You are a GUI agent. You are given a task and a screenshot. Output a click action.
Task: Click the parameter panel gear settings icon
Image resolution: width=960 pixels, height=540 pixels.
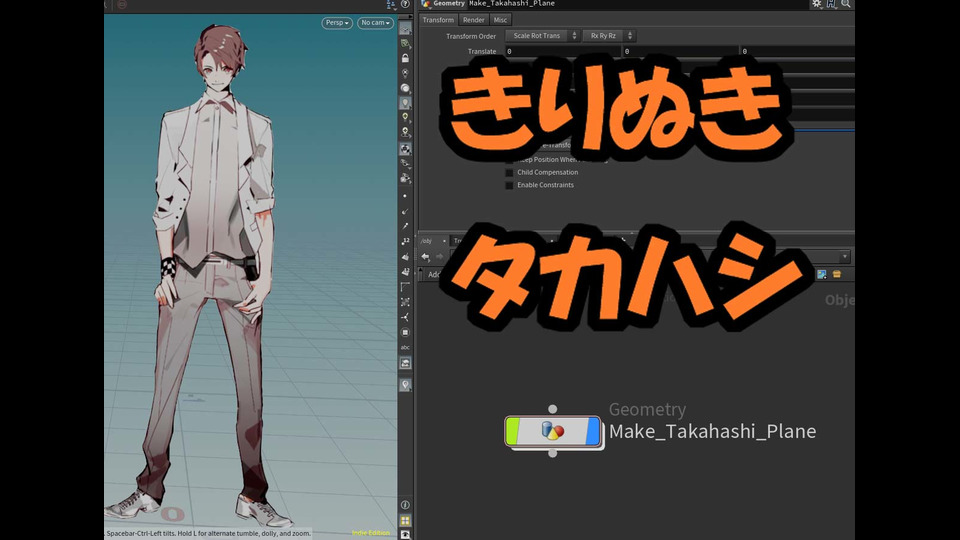point(817,4)
